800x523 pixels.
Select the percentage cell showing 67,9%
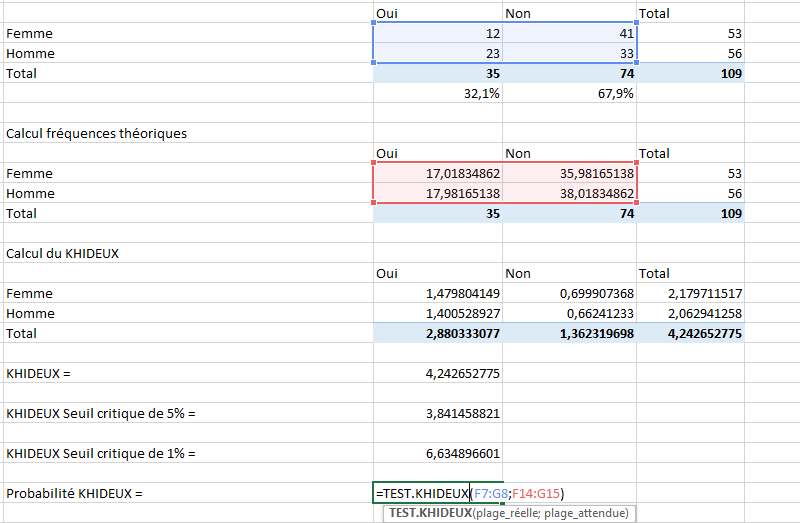point(569,93)
